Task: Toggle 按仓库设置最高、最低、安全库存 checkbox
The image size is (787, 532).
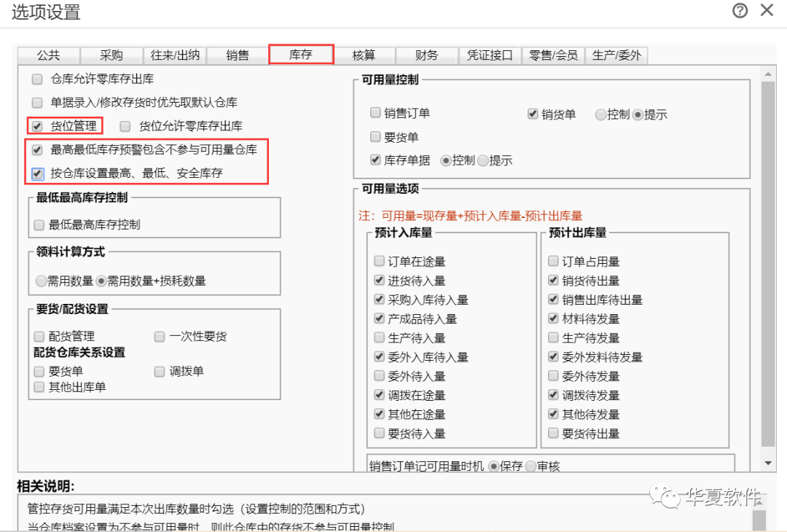Action: pyautogui.click(x=37, y=173)
